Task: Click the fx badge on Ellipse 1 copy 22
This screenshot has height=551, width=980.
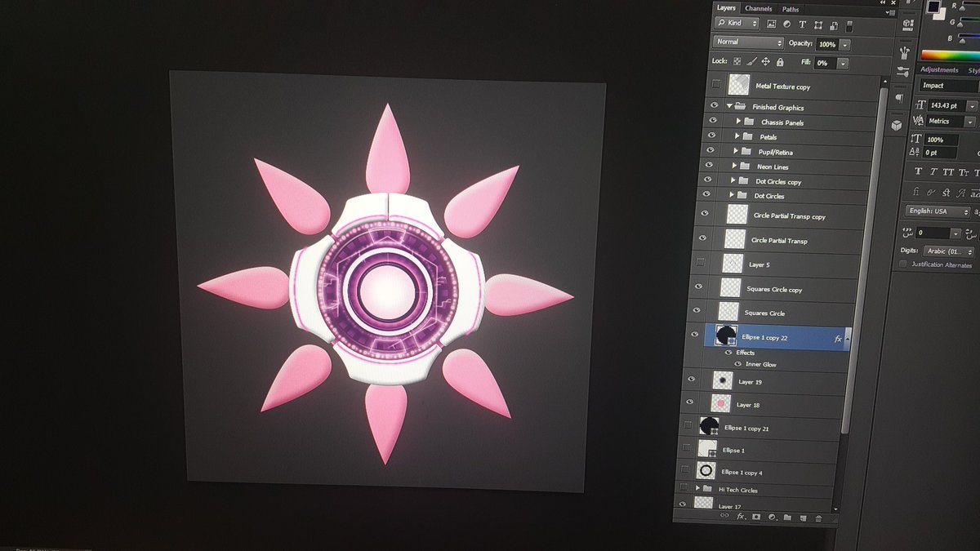Action: [838, 337]
